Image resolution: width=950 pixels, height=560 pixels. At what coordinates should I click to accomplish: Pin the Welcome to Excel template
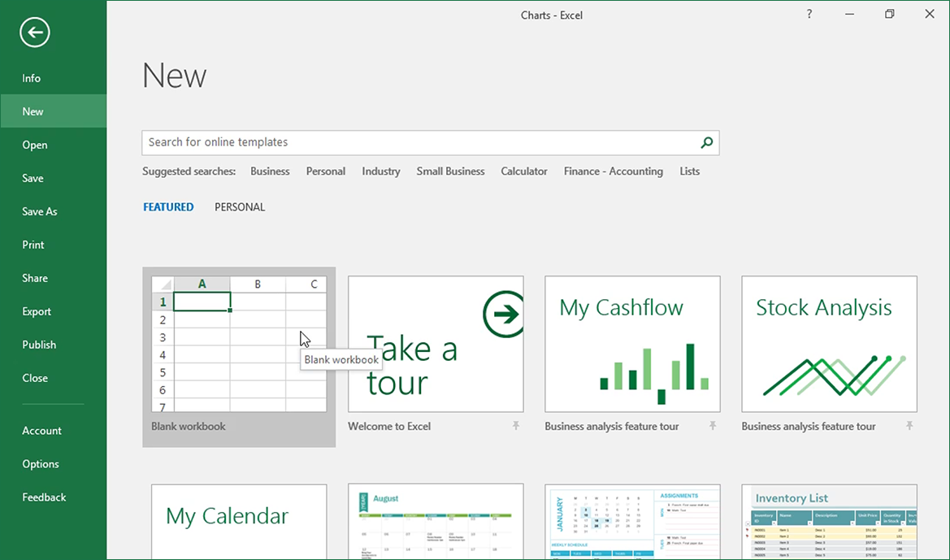click(x=515, y=426)
